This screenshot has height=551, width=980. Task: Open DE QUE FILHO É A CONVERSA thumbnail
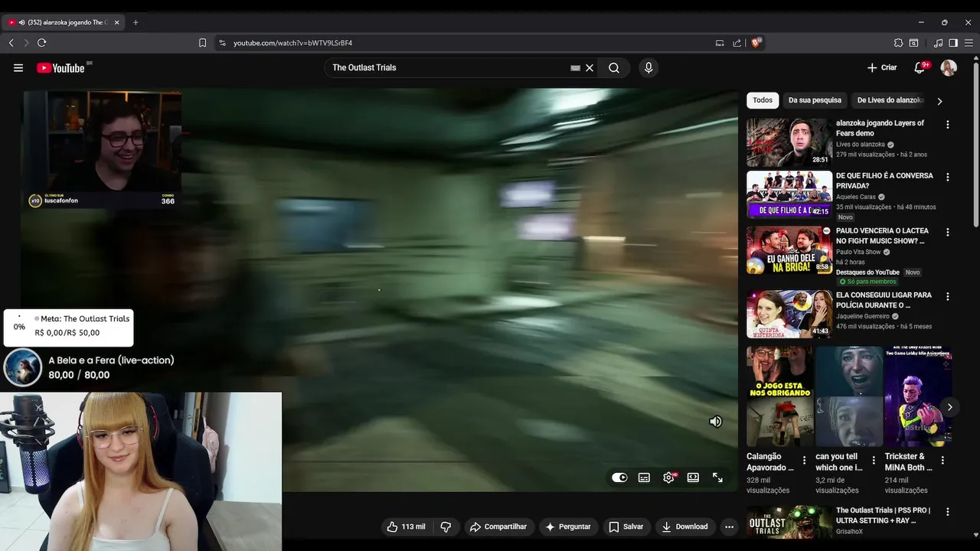[x=789, y=194]
